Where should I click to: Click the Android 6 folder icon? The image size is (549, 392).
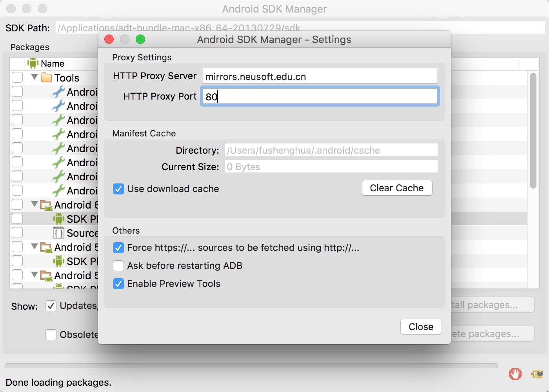tap(46, 205)
